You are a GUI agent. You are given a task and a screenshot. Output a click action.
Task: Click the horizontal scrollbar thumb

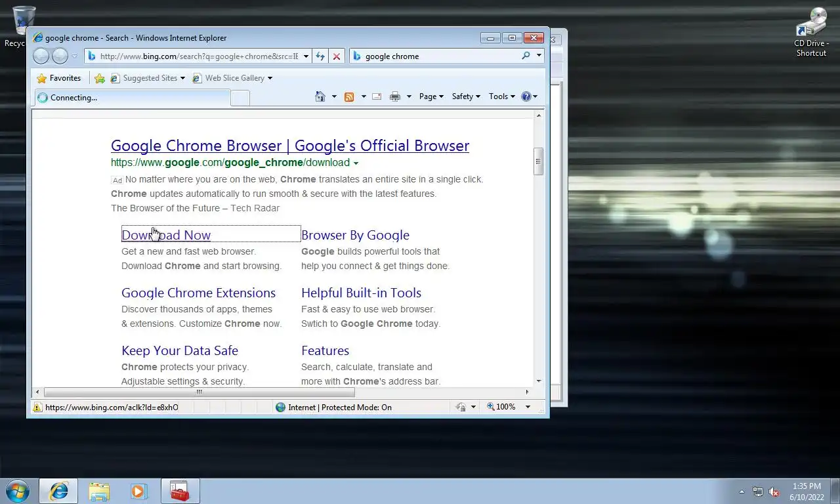click(x=199, y=392)
